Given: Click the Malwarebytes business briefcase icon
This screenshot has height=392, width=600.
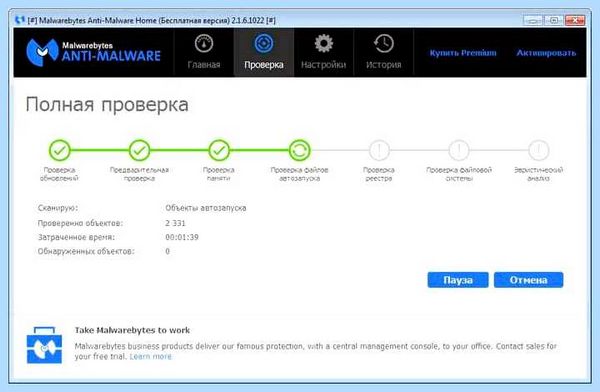Looking at the screenshot, I should 44,345.
